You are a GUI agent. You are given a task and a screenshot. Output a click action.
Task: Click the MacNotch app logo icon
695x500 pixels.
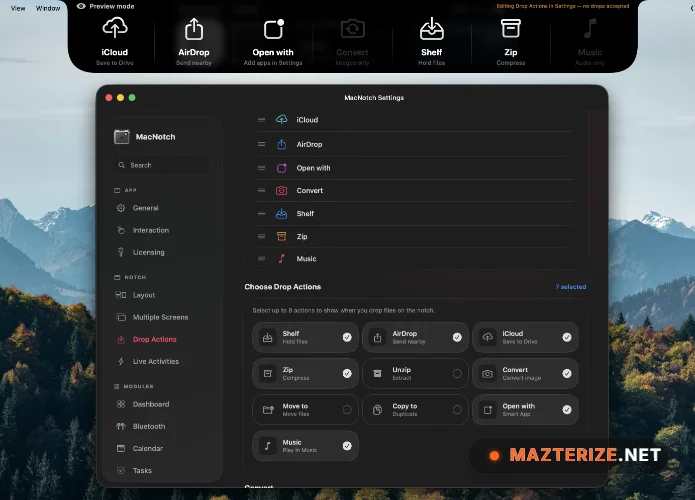pos(121,137)
